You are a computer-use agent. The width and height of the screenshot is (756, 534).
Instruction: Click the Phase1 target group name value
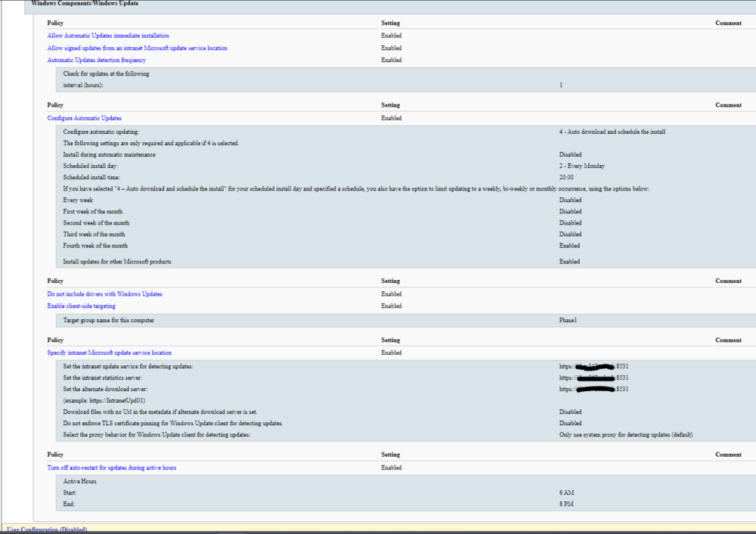pos(568,320)
